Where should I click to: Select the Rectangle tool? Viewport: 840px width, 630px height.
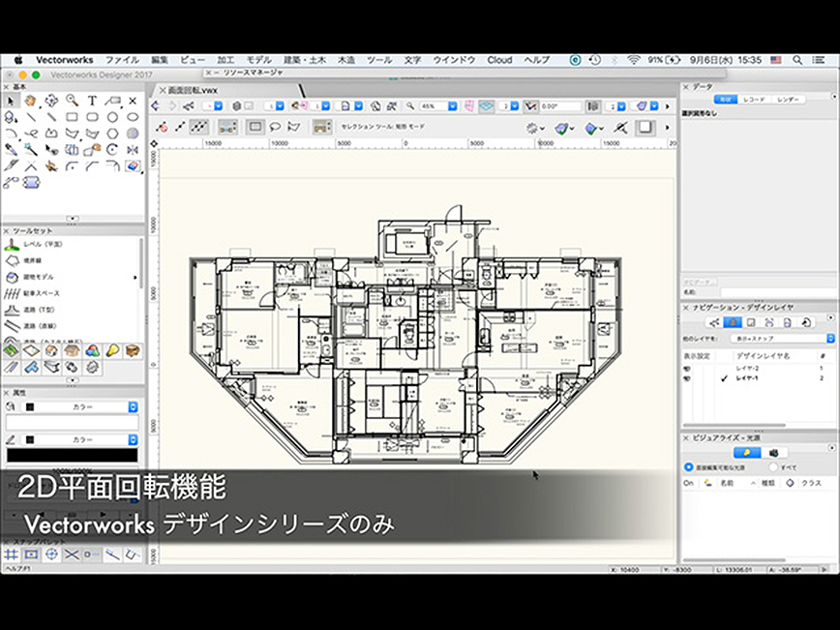coord(72,117)
